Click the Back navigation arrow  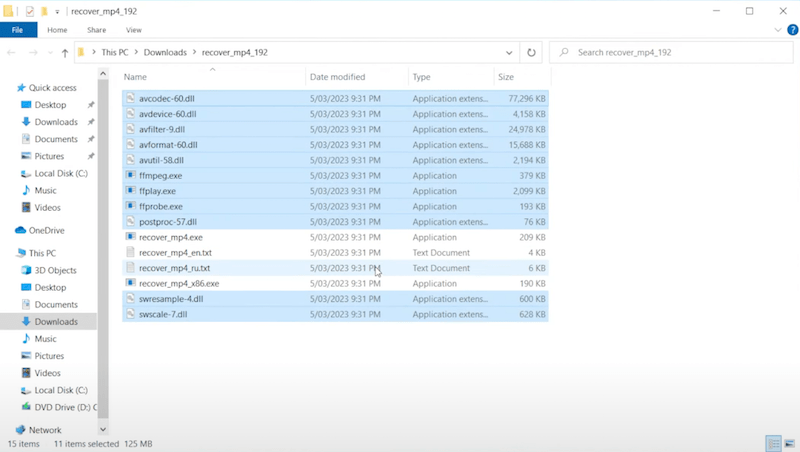11,53
